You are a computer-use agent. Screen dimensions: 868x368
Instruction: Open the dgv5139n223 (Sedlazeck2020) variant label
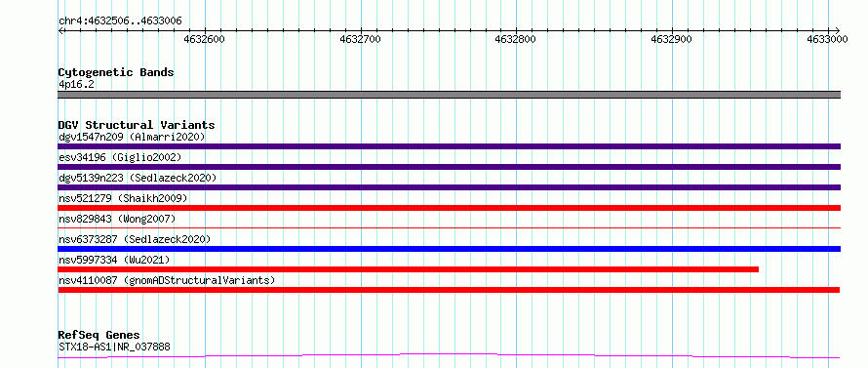[x=138, y=178]
